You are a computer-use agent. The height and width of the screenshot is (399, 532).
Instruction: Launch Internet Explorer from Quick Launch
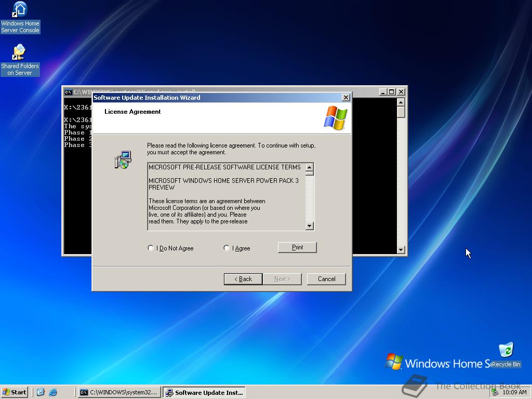(x=53, y=393)
